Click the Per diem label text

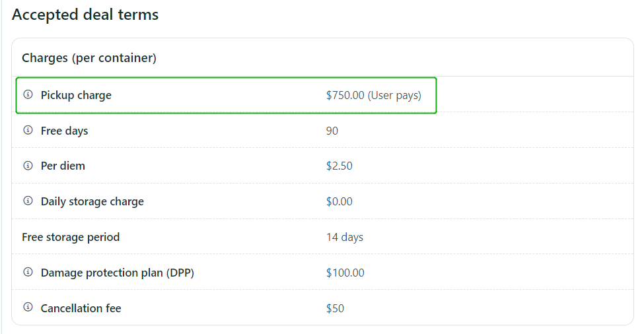click(63, 166)
